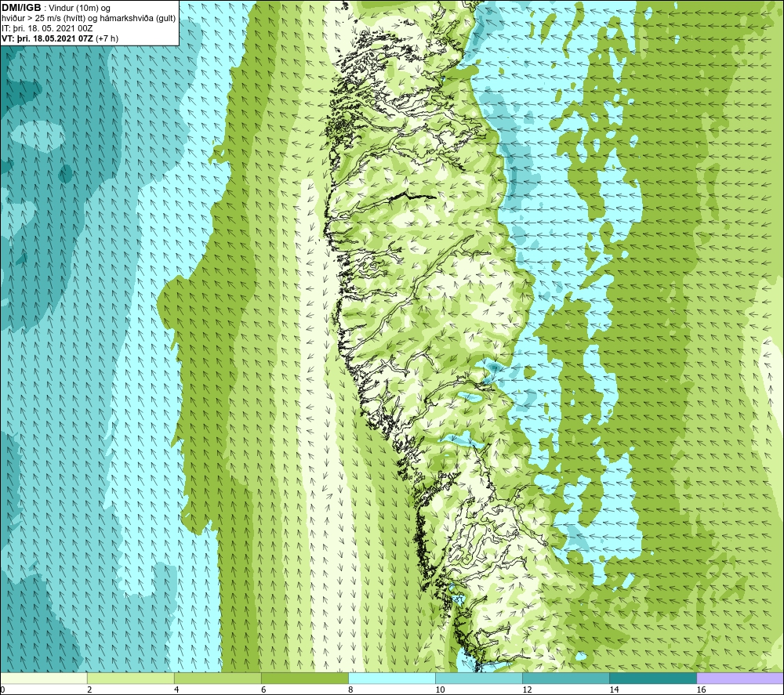Screen dimensions: 784x695
Task: Click the 14–16 m/s dark teal swatch
Action: pos(652,678)
